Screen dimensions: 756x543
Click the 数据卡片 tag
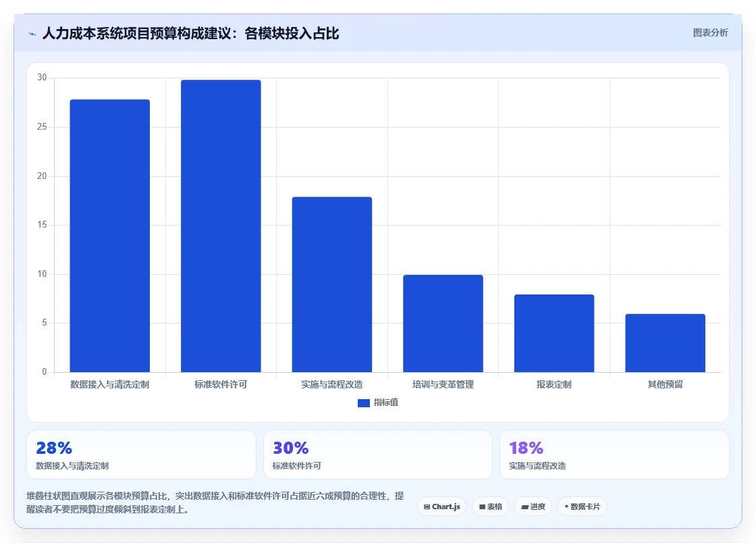click(x=582, y=507)
